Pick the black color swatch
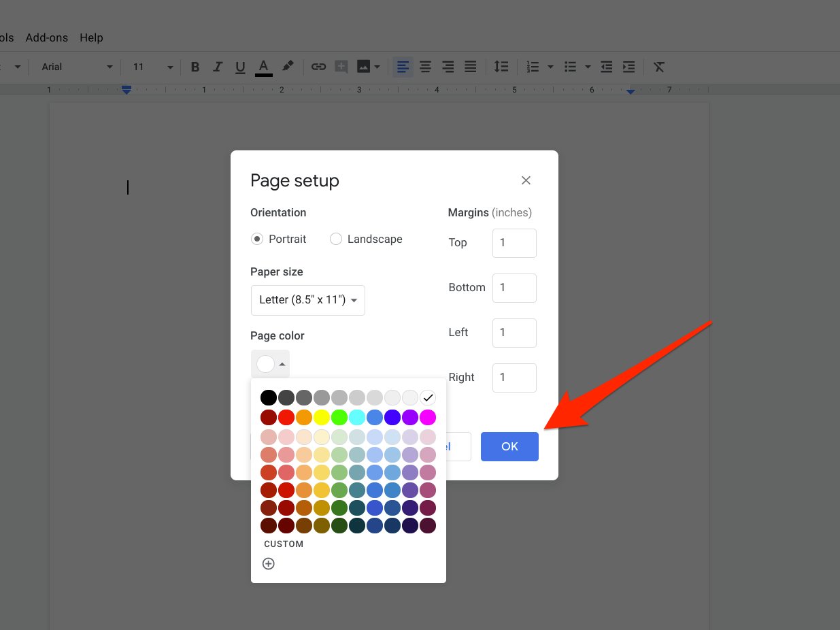The image size is (840, 630). [269, 397]
